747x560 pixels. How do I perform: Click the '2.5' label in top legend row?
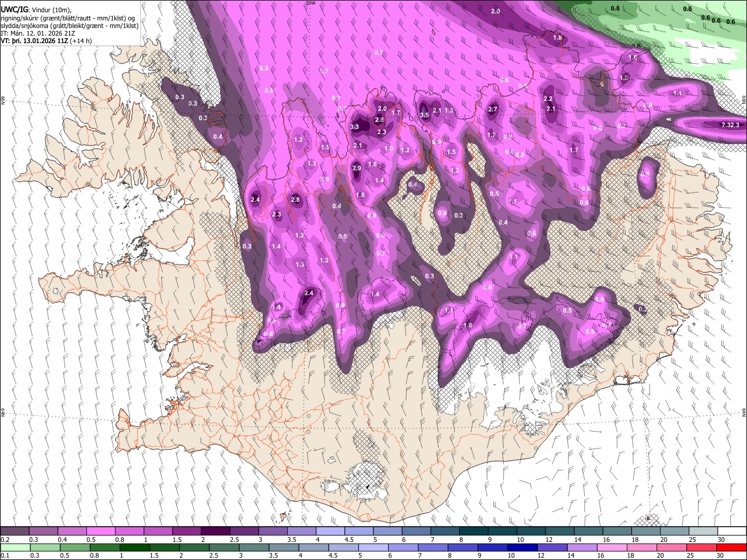[234, 540]
